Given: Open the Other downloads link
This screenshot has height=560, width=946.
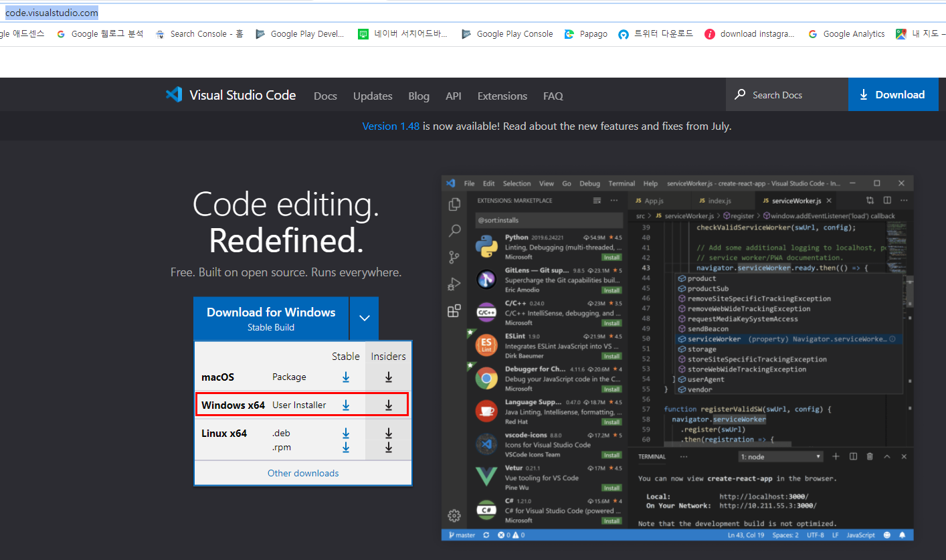Looking at the screenshot, I should (303, 473).
